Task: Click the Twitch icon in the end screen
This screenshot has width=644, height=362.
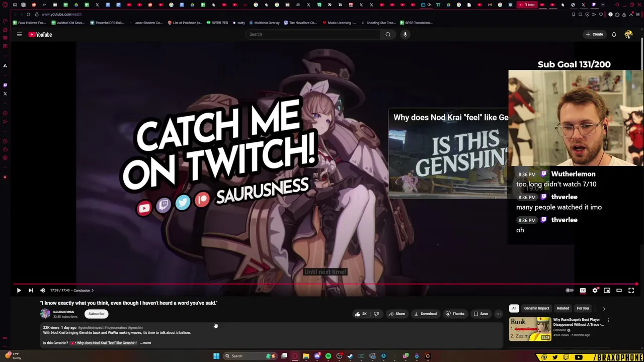Action: (164, 204)
